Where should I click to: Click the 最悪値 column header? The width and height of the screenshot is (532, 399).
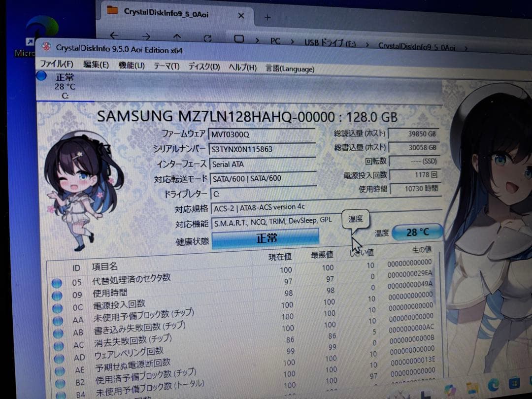322,255
